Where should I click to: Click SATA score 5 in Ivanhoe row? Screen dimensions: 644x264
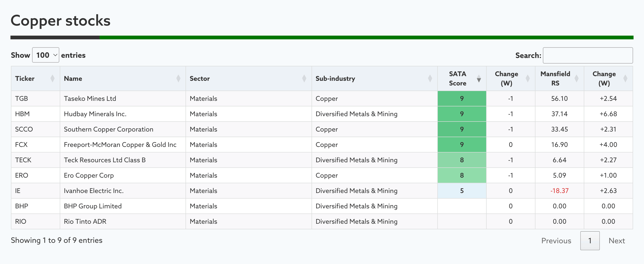pos(462,191)
